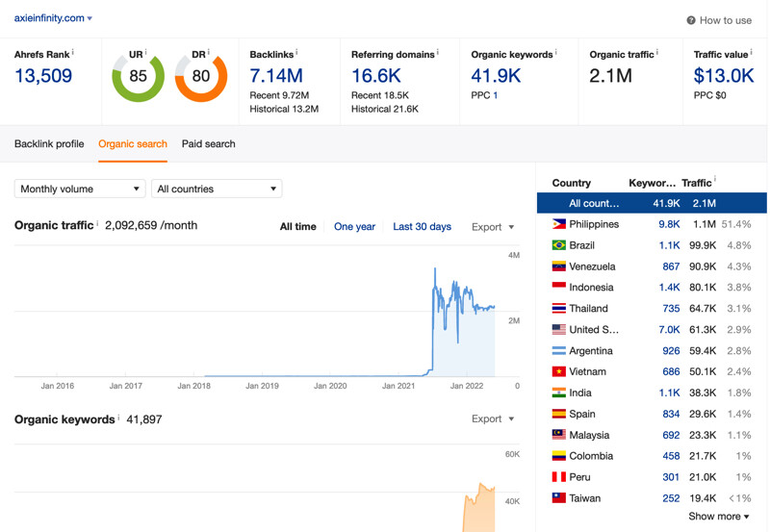Click the Argentina flag icon
Viewport: 770px width, 532px height.
pos(559,350)
